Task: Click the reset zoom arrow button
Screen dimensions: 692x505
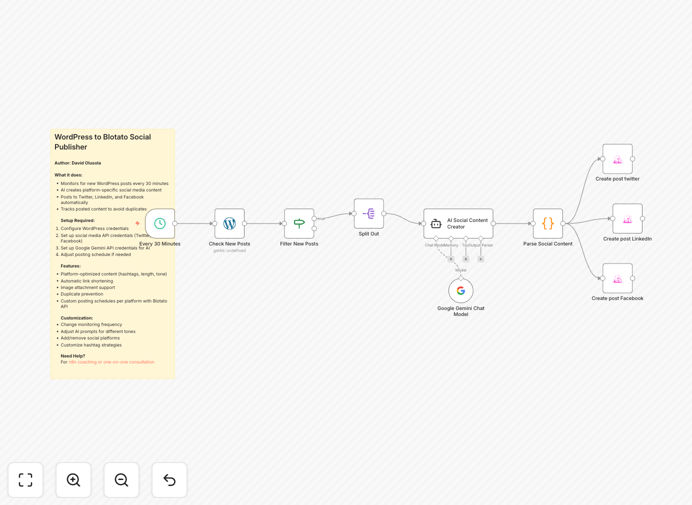Action: coord(169,480)
